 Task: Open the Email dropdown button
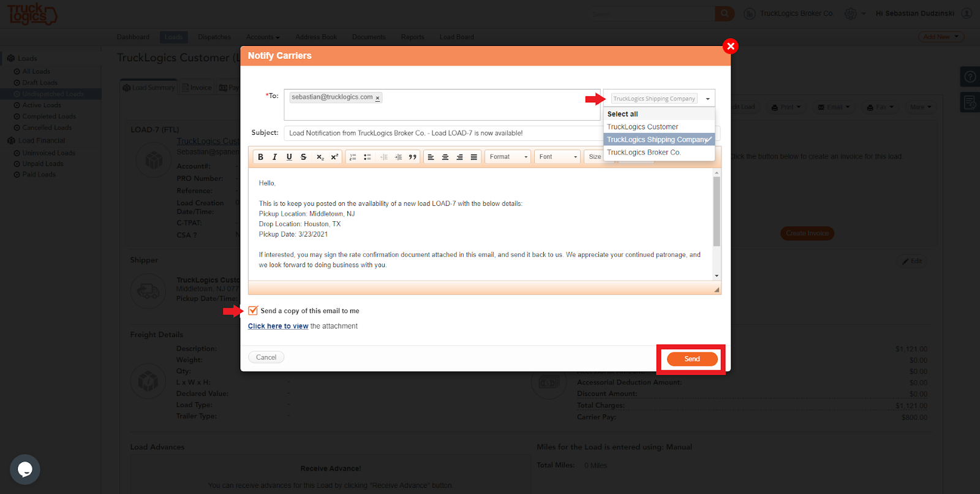coord(834,107)
